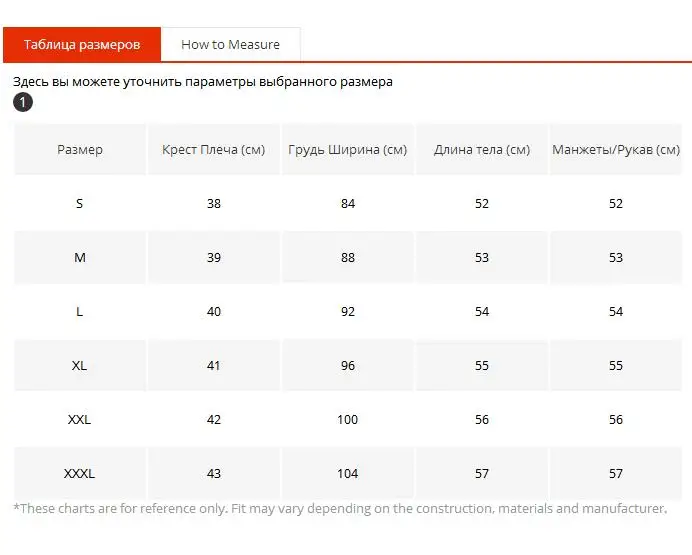Click chest width value 84
The height and width of the screenshot is (555, 692).
tap(348, 203)
